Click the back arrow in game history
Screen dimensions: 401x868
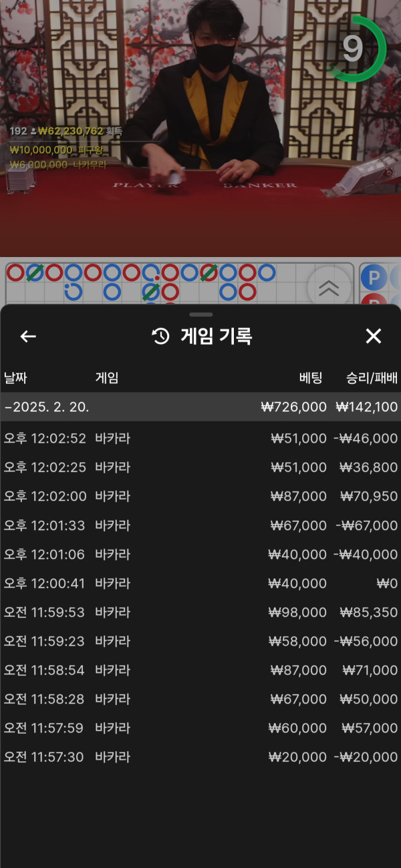pos(28,337)
